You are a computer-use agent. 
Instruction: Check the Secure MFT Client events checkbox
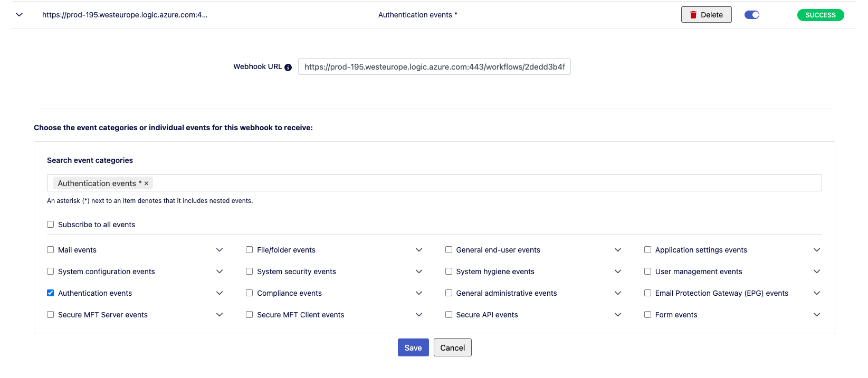click(250, 315)
